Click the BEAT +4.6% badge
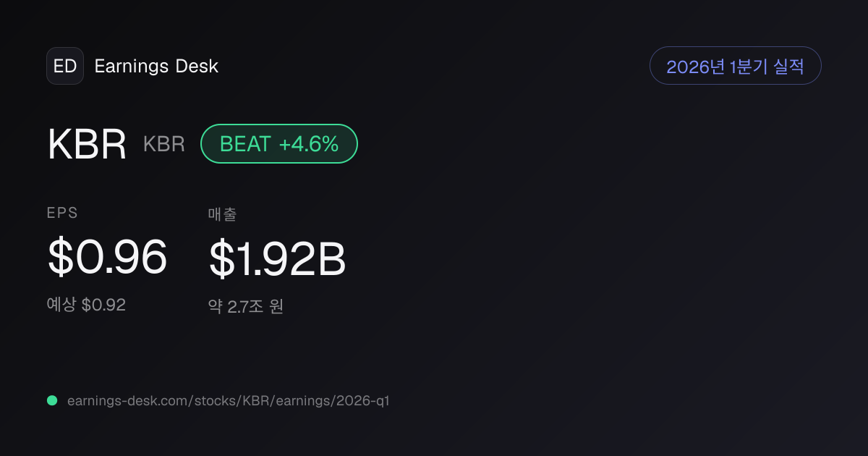 [x=279, y=143]
